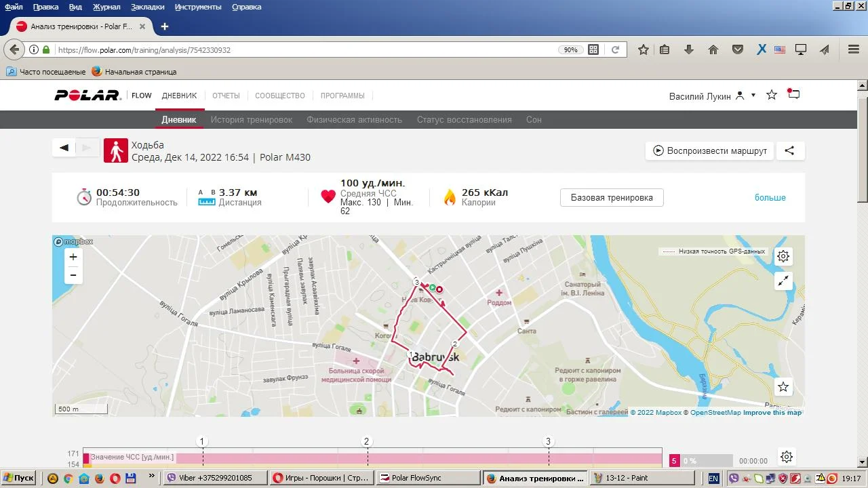Follow the Improve this map link
The height and width of the screenshot is (488, 868).
[772, 413]
